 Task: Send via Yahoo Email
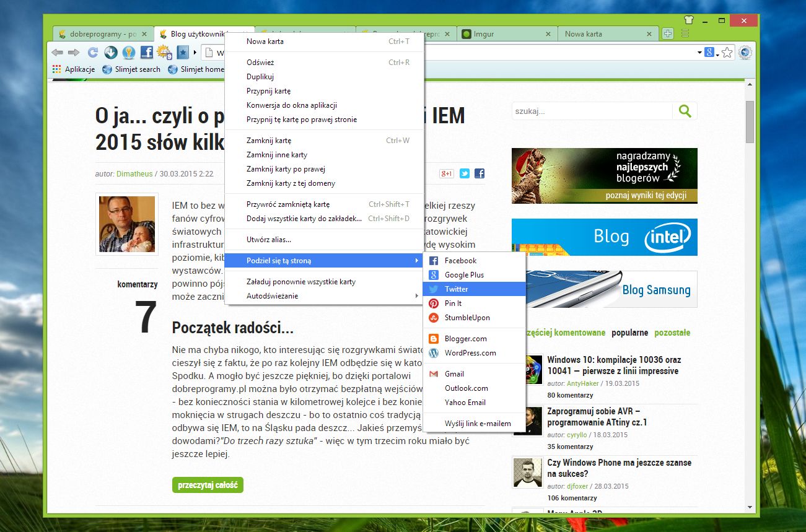tap(474, 403)
